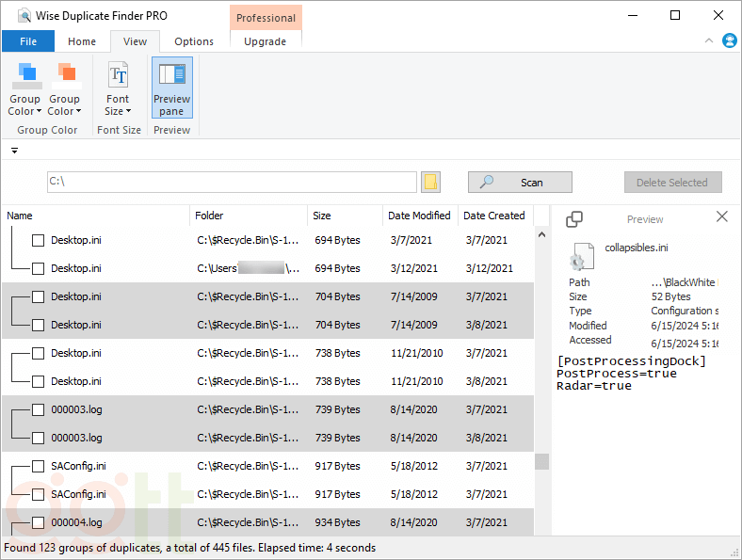Check the first 000003.log checkbox
The height and width of the screenshot is (560, 742).
[x=38, y=409]
